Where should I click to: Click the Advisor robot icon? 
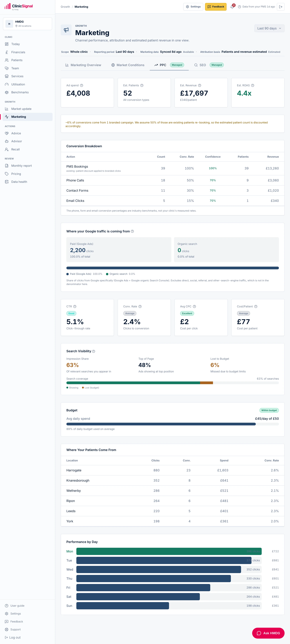(7, 141)
